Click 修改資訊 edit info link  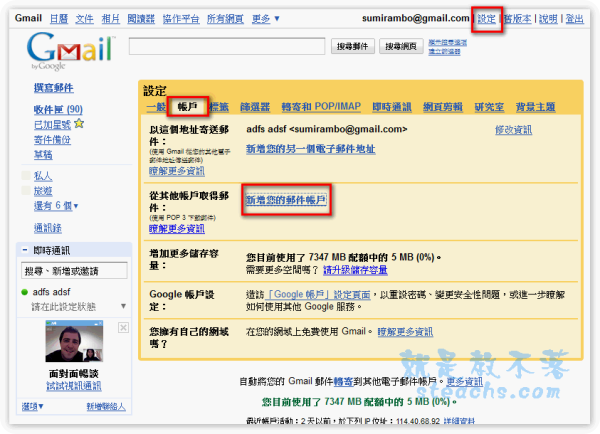coord(513,130)
